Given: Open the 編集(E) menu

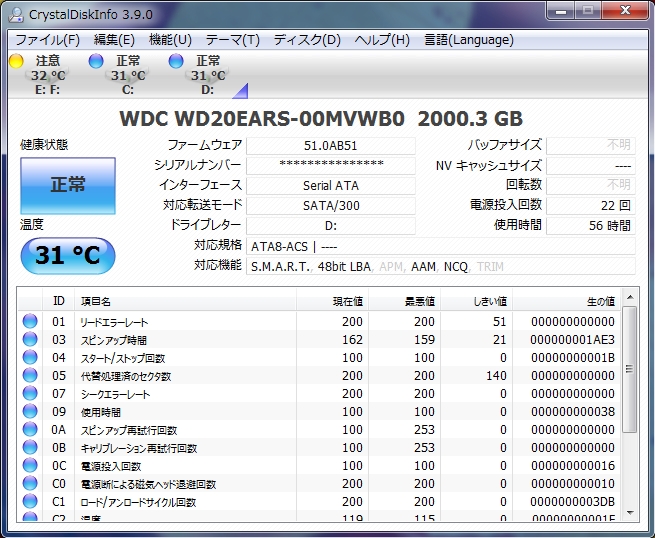Looking at the screenshot, I should click(x=114, y=40).
